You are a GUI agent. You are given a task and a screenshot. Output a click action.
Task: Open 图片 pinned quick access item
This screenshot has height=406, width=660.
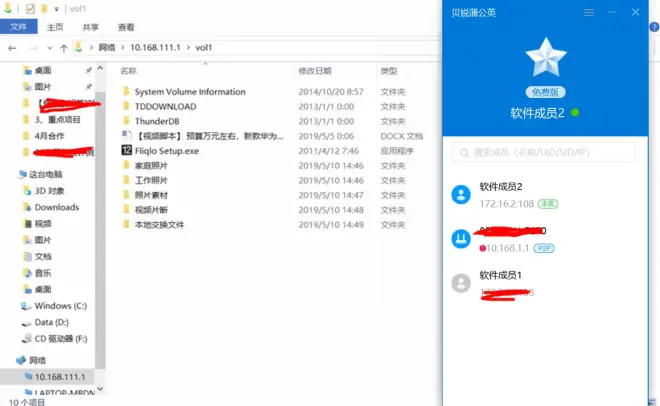click(42, 87)
